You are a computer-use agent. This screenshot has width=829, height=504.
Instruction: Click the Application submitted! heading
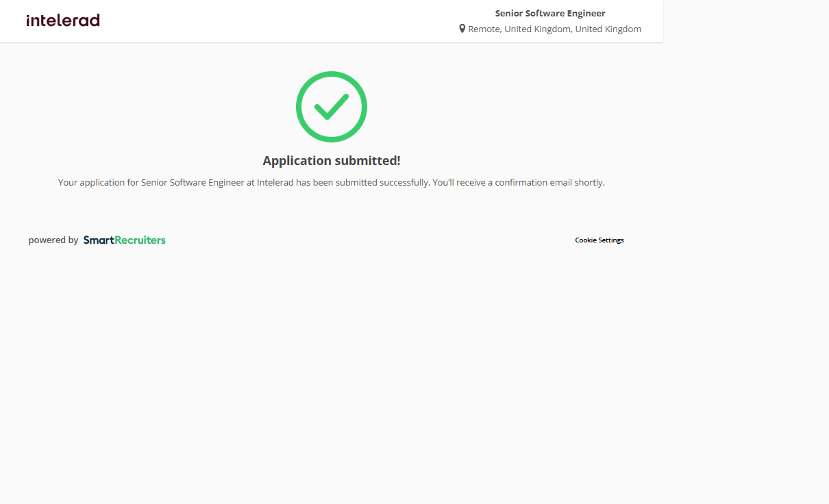tap(332, 161)
